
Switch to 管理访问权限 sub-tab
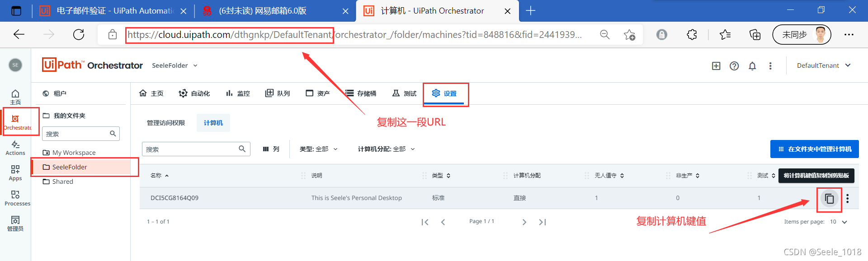(x=166, y=123)
